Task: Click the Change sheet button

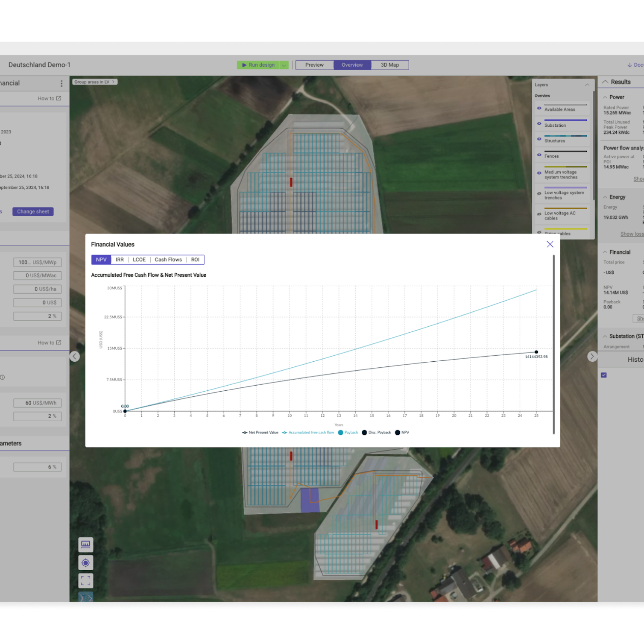Action: [x=33, y=212]
